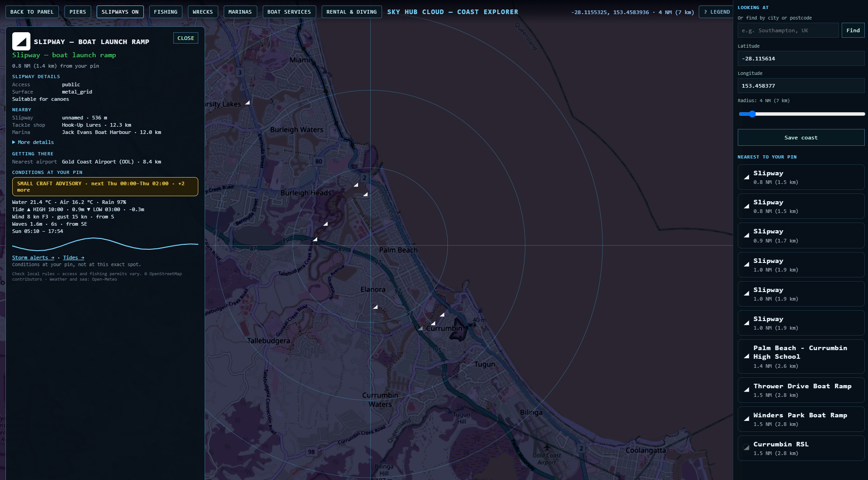Toggle the Marinas layer
The height and width of the screenshot is (480, 868).
[240, 12]
